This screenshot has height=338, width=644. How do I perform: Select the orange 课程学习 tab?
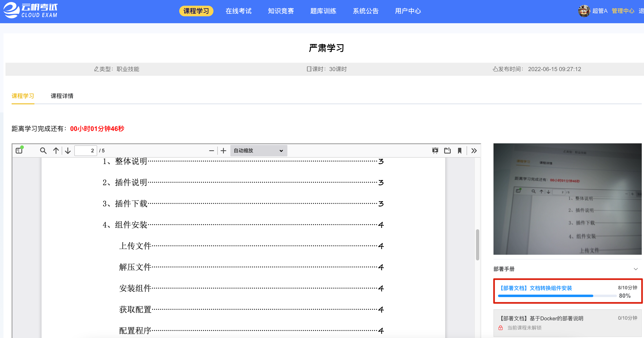23,96
